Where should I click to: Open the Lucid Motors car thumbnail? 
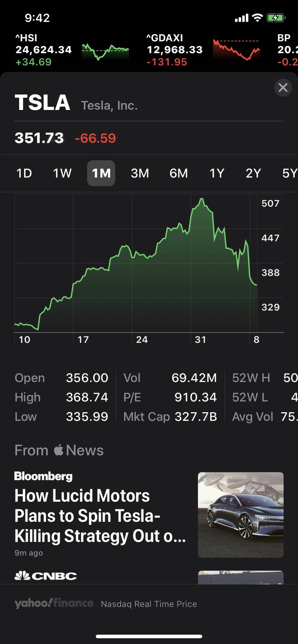240,515
